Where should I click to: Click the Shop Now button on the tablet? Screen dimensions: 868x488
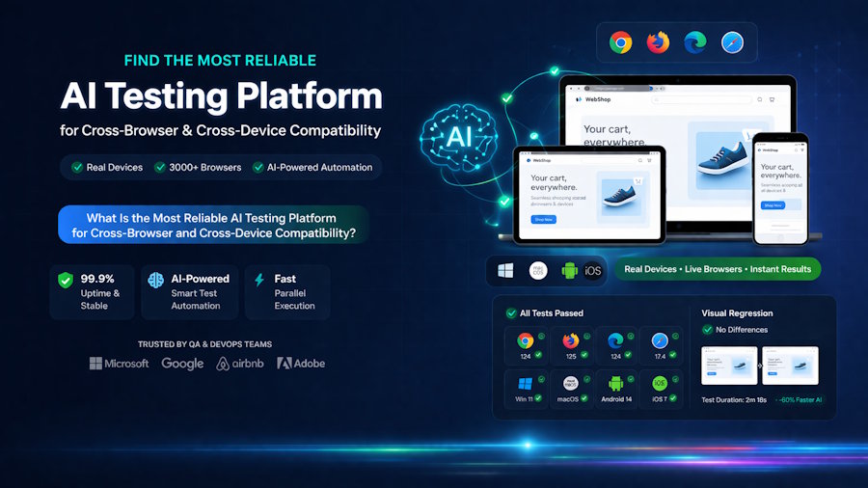coord(544,220)
